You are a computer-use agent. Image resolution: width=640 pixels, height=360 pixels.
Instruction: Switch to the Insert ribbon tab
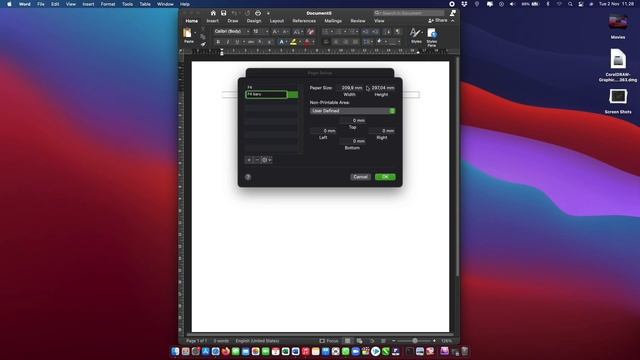pyautogui.click(x=213, y=21)
